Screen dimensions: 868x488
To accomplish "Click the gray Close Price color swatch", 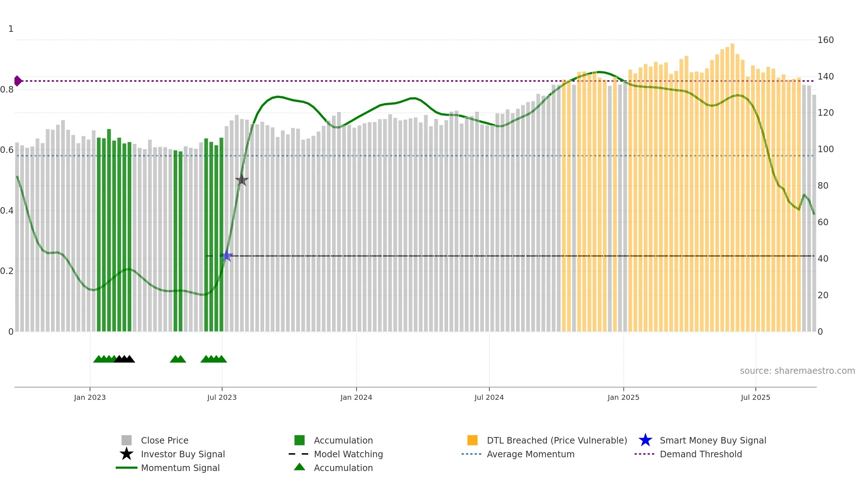I will tap(127, 440).
